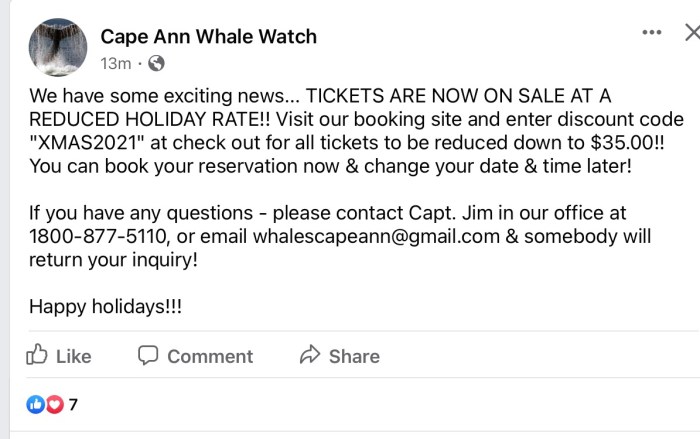Open the Cape Ann Whale Watch page

208,37
